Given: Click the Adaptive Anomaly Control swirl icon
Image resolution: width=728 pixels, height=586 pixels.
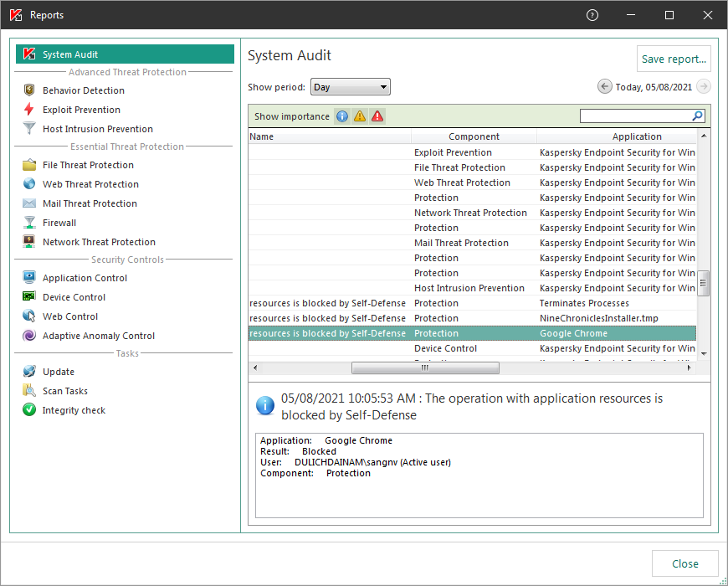Looking at the screenshot, I should coord(29,336).
